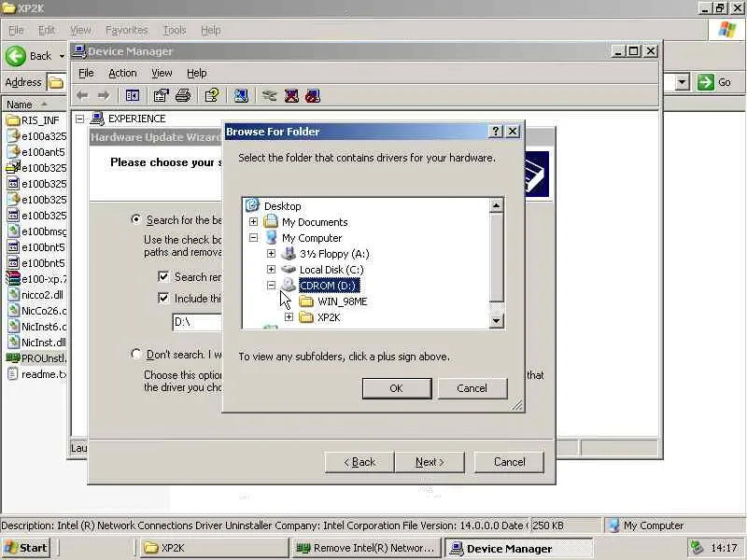Image resolution: width=747 pixels, height=560 pixels.
Task: Click the D:\ location path input field
Action: click(197, 322)
